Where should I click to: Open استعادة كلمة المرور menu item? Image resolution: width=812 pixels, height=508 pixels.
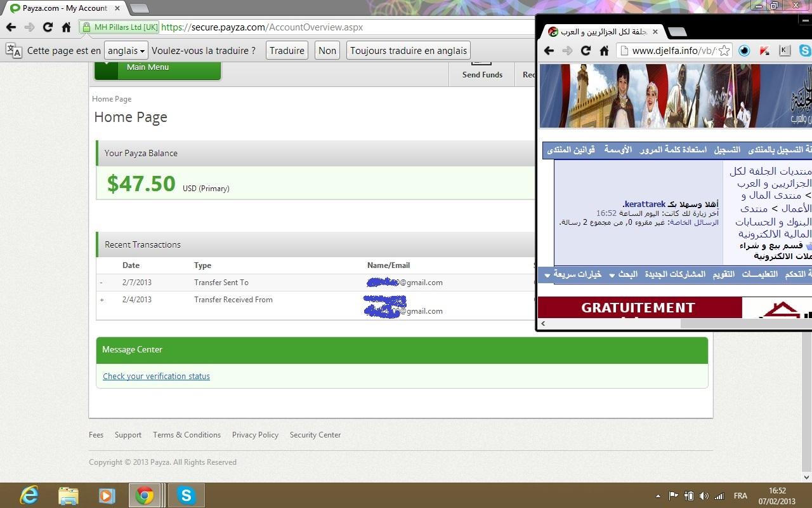(x=673, y=150)
